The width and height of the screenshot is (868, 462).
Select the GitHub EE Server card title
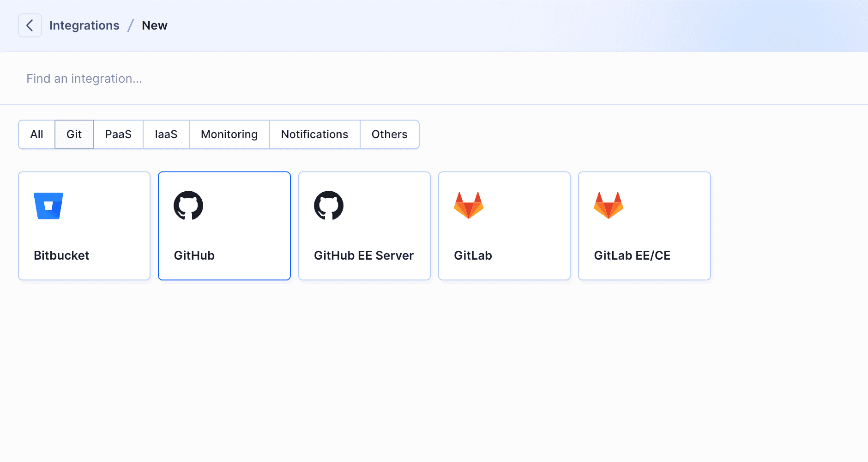click(x=364, y=255)
